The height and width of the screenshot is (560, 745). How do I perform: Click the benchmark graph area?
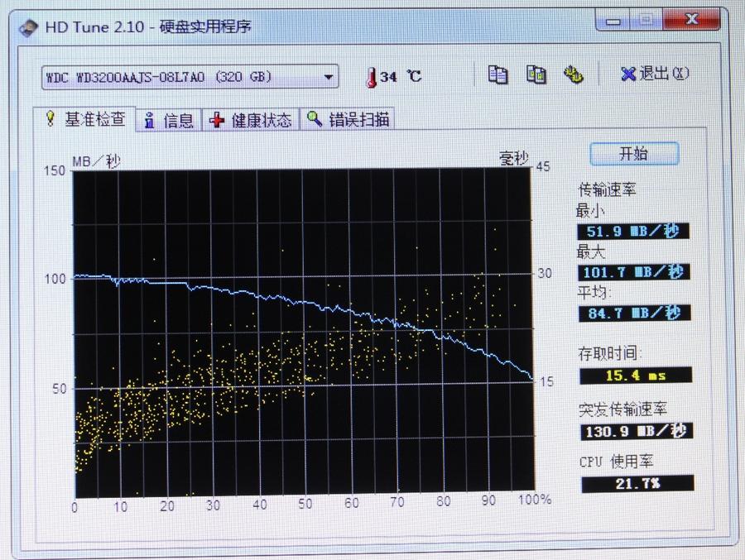pos(304,333)
